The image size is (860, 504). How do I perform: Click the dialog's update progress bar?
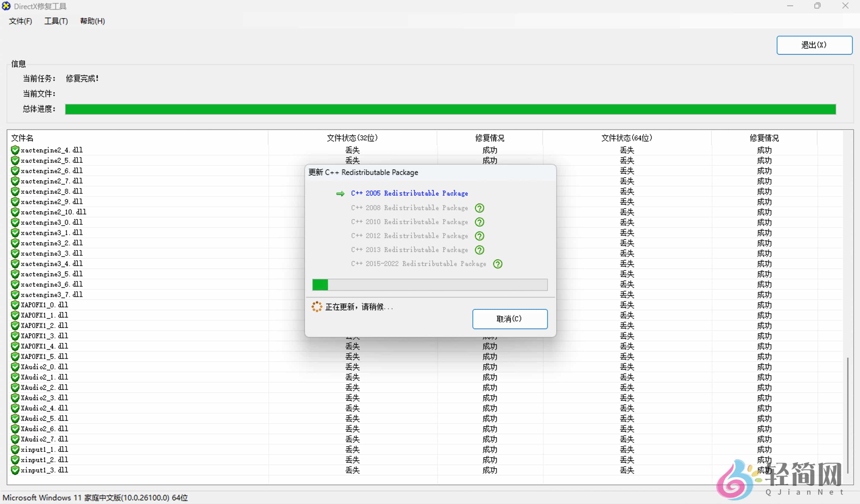click(x=429, y=285)
